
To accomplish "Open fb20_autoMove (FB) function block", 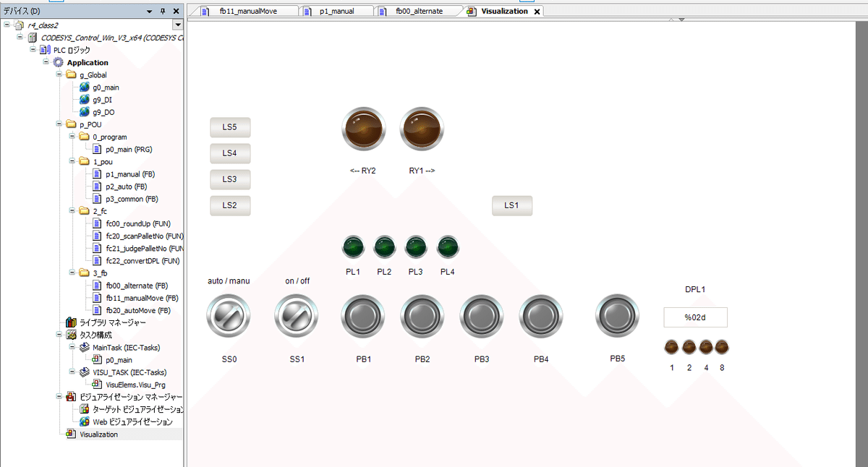I will click(137, 310).
